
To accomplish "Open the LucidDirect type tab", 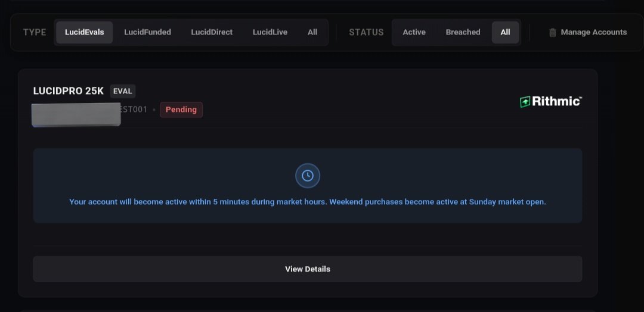I will pos(212,32).
